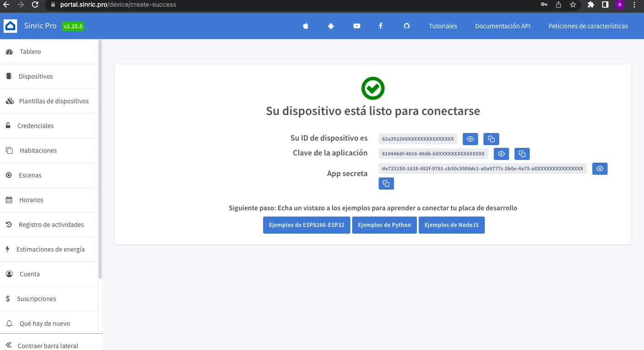The height and width of the screenshot is (350, 644).
Task: Open the Android app icon link
Action: pos(331,26)
